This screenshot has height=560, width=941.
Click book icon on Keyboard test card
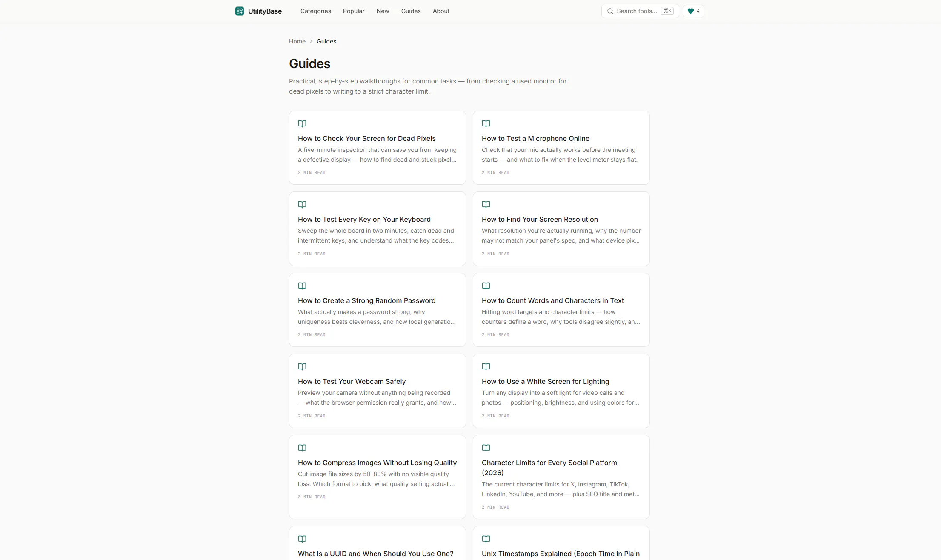302,205
